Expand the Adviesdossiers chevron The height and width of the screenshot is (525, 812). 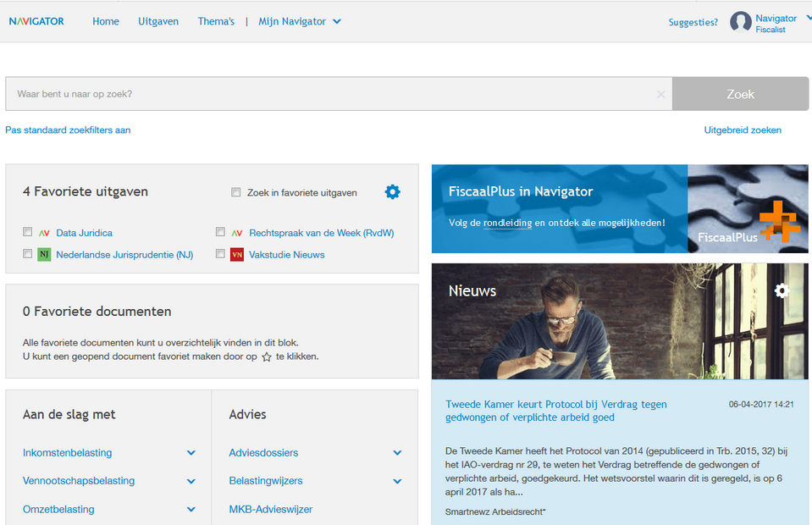coord(397,453)
